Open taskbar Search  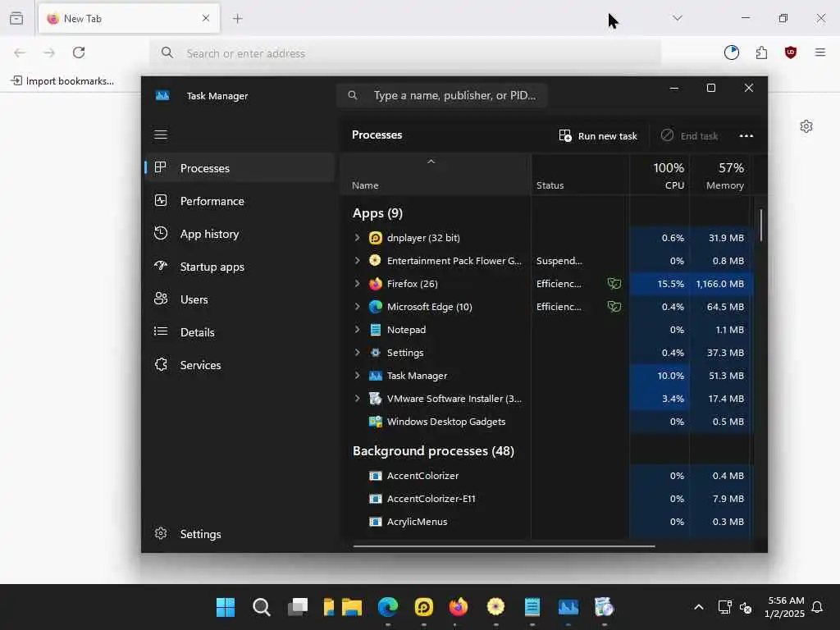[x=262, y=607]
